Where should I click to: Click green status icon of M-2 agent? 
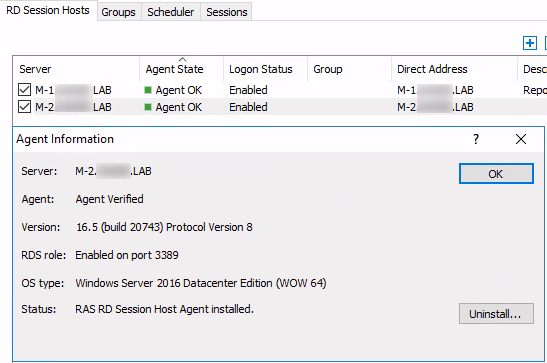tap(148, 107)
